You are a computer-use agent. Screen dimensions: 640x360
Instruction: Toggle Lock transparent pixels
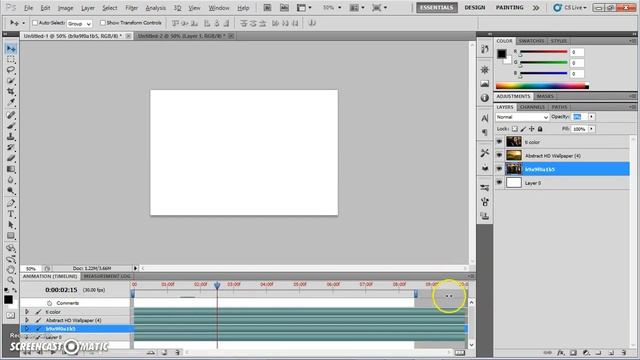[x=515, y=129]
